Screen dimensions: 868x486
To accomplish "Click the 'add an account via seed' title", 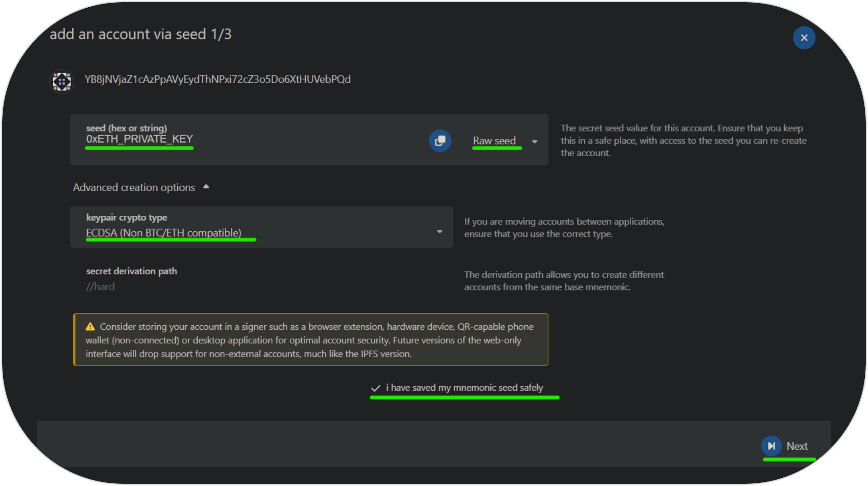I will click(x=140, y=34).
